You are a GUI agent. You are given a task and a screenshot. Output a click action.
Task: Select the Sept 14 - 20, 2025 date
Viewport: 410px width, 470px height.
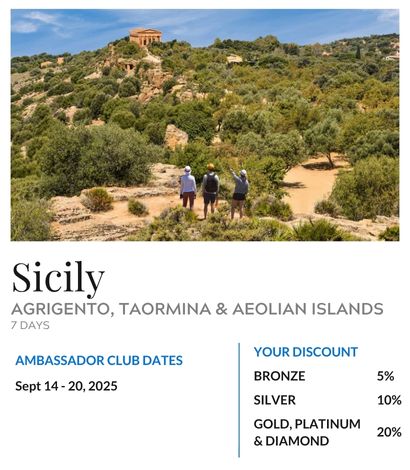66,386
